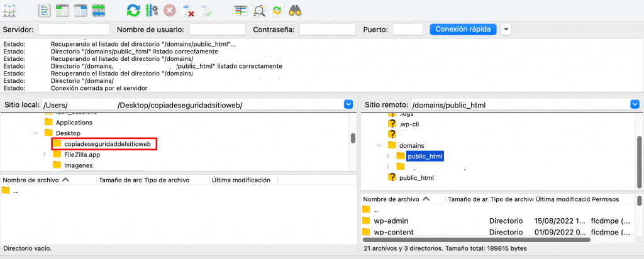Toggle the message log display icon

point(44,10)
